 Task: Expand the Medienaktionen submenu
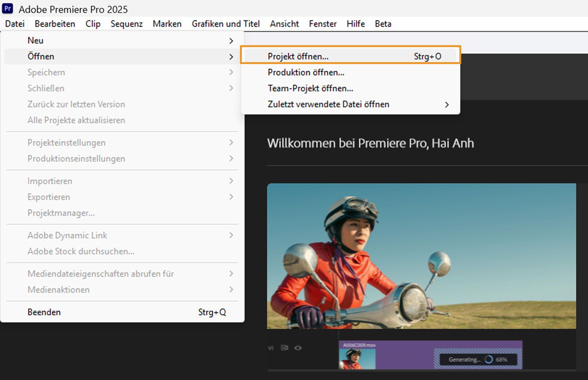pos(122,290)
